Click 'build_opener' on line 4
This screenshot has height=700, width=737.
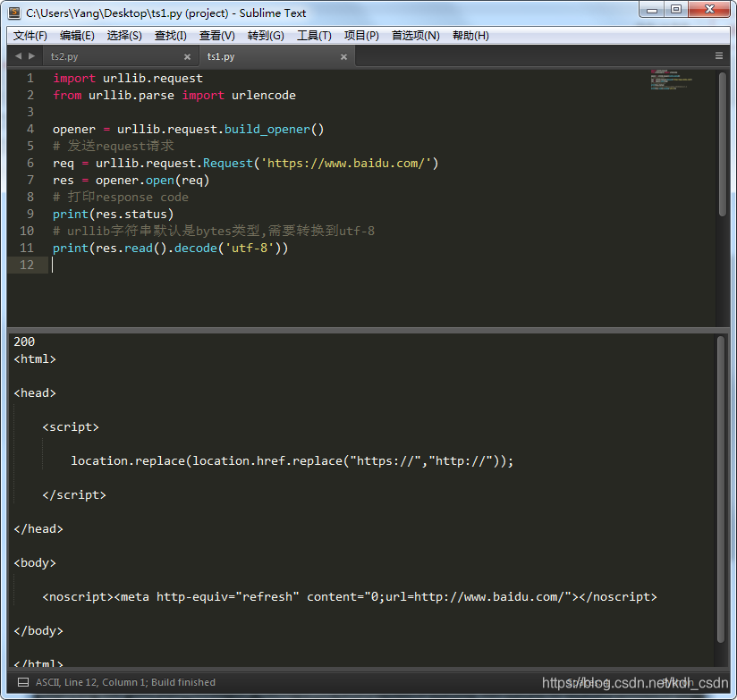pos(267,130)
